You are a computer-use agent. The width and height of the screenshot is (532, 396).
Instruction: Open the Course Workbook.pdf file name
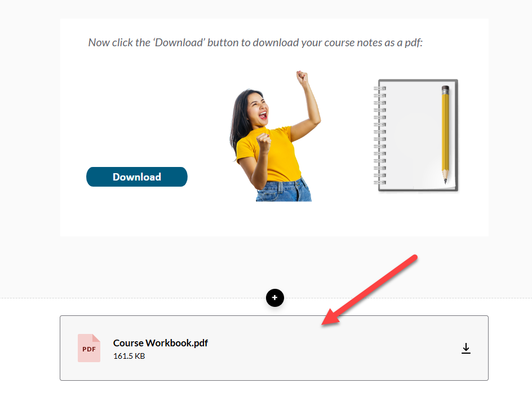click(161, 343)
